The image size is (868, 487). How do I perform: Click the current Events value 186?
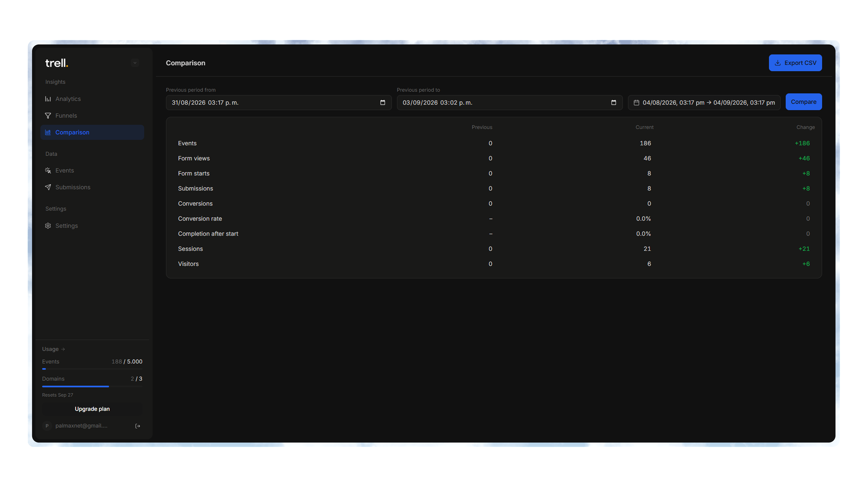tap(645, 143)
